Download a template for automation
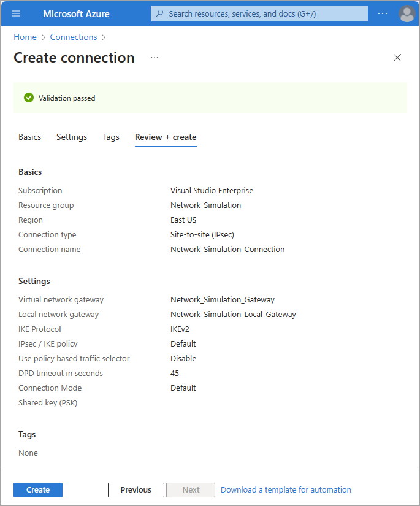Image resolution: width=420 pixels, height=506 pixels. click(x=286, y=490)
